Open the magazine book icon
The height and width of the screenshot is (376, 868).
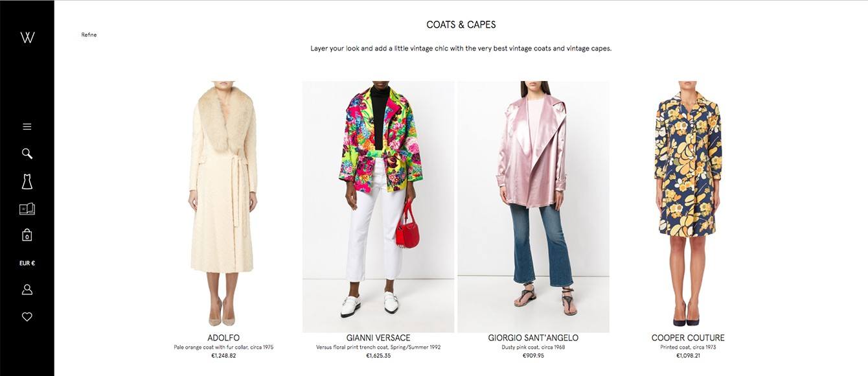(x=27, y=209)
